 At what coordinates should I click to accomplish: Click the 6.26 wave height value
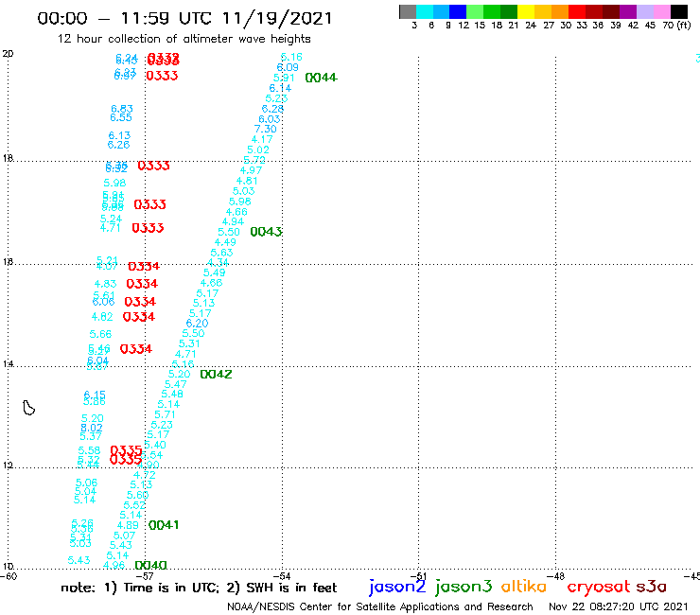tap(119, 145)
